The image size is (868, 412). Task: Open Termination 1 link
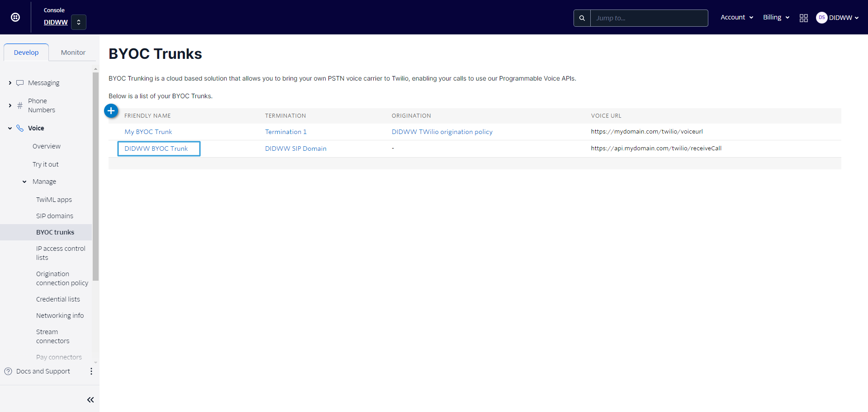(286, 132)
